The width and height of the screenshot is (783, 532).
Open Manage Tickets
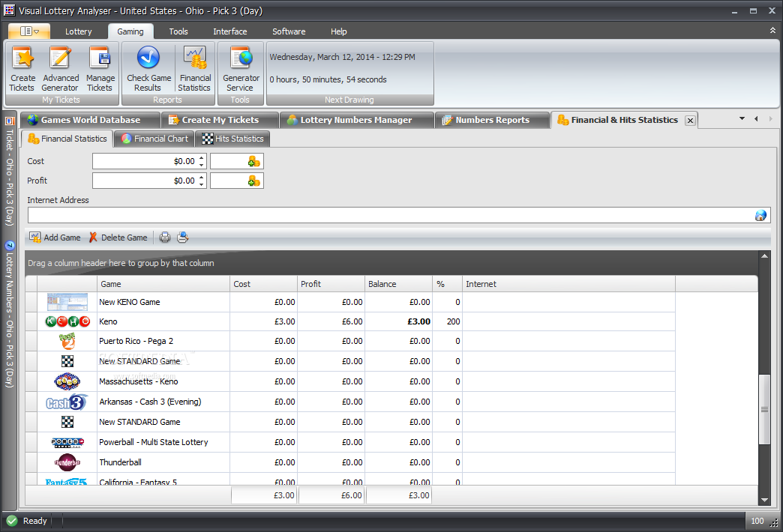coord(100,69)
